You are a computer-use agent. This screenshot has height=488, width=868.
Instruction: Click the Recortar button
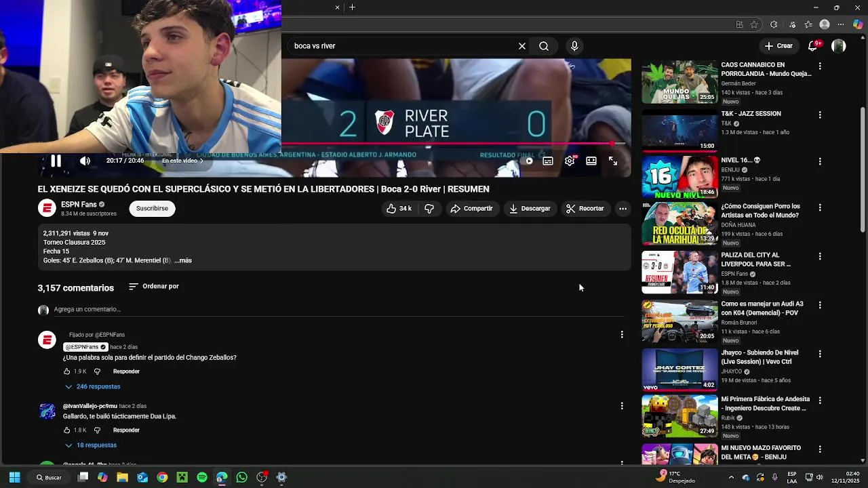coord(585,209)
